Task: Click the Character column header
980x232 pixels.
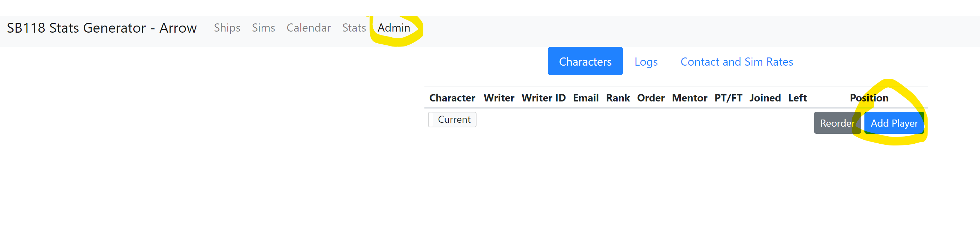Action: 452,98
